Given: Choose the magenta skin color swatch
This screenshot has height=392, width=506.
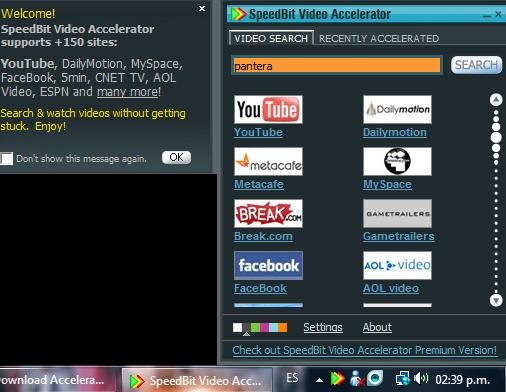Looking at the screenshot, I should coord(264,328).
